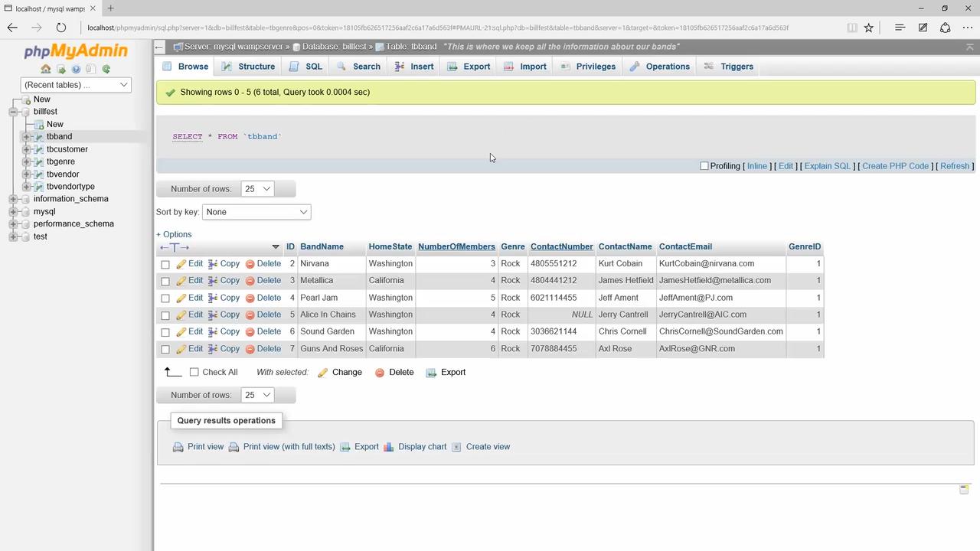Screen dimensions: 980x551
Task: Tick the checkbox for the Sound Garden row
Action: pyautogui.click(x=165, y=332)
